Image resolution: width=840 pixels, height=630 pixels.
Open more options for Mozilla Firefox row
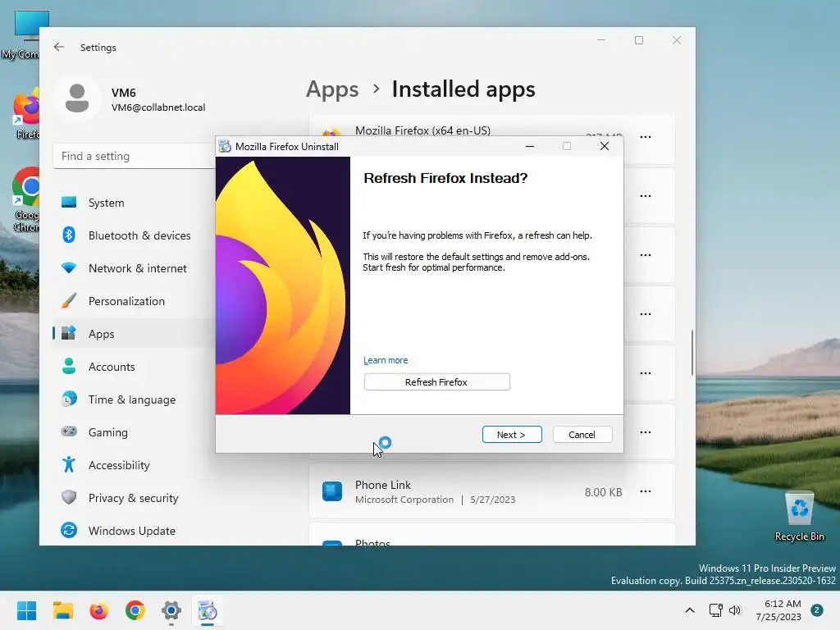tap(646, 137)
